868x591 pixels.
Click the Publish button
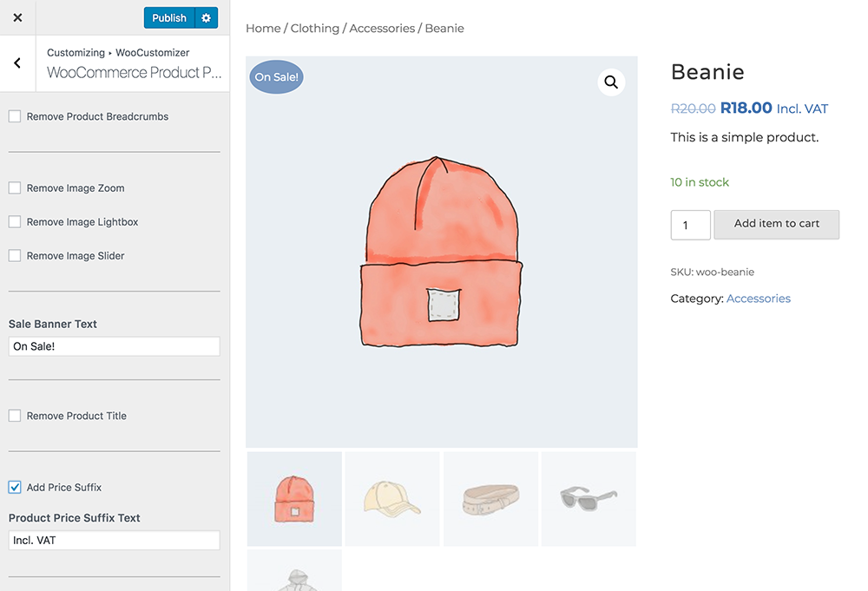(169, 17)
